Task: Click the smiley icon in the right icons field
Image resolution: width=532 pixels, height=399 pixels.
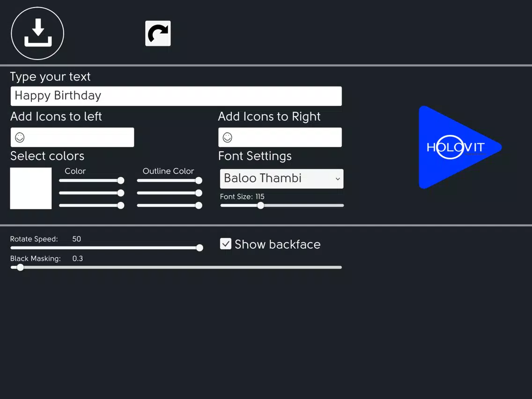Action: coord(227,137)
